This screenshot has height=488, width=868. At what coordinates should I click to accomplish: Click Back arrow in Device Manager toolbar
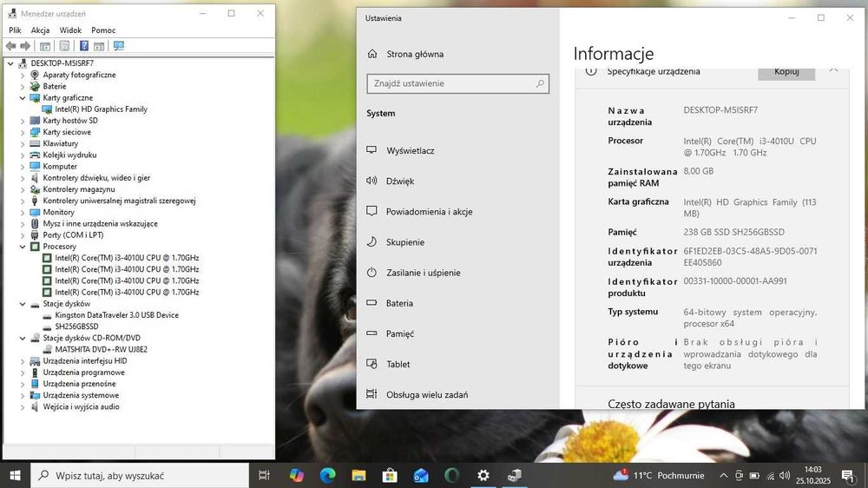10,46
